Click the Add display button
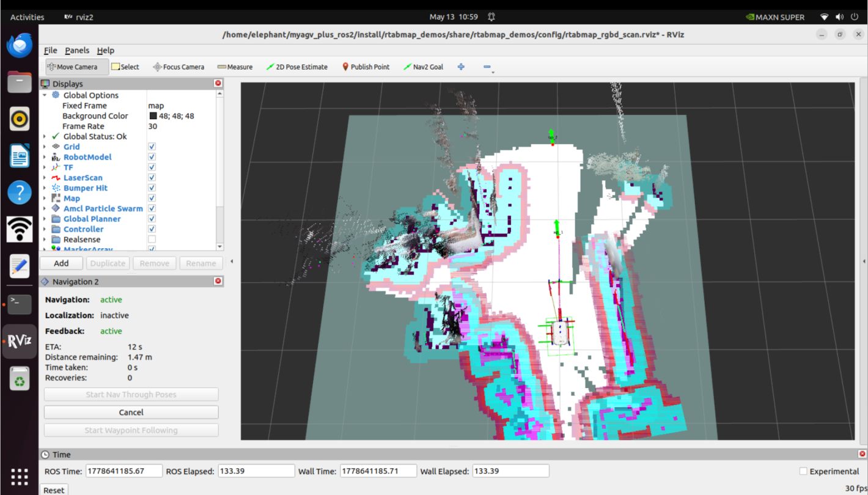The image size is (868, 495). click(61, 263)
